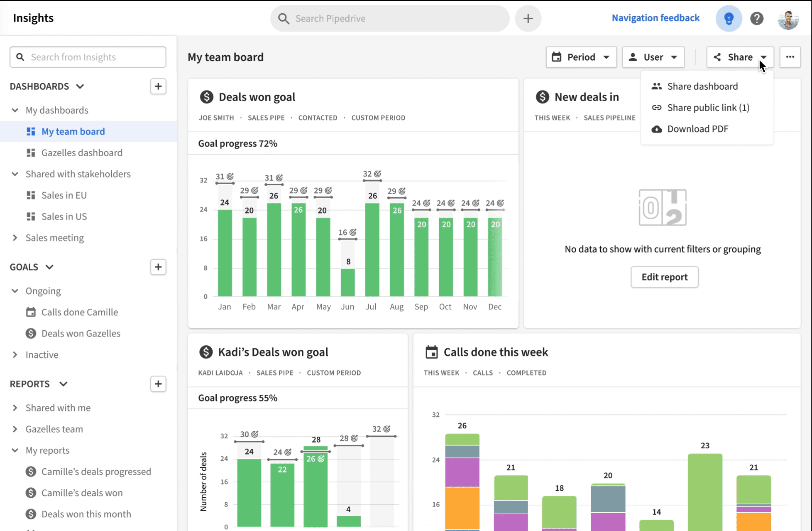Open My team board dashboard
The width and height of the screenshot is (812, 531).
pos(88,131)
